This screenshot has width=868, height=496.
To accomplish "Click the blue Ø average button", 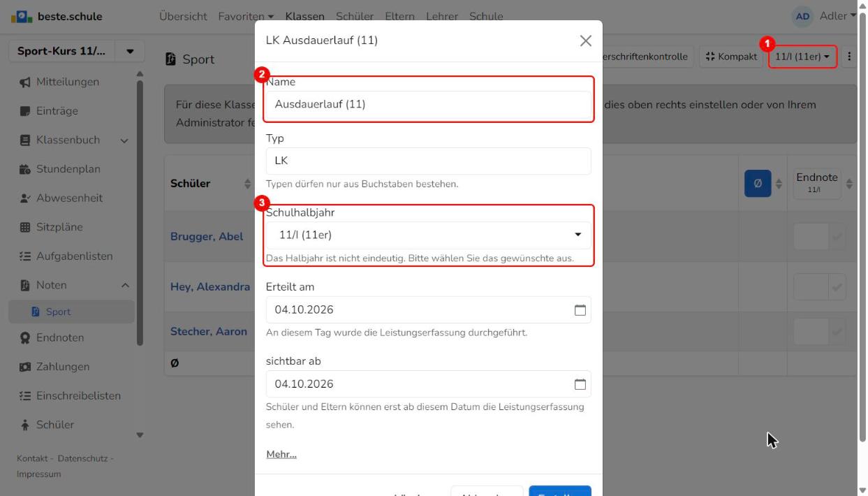I will coord(758,184).
